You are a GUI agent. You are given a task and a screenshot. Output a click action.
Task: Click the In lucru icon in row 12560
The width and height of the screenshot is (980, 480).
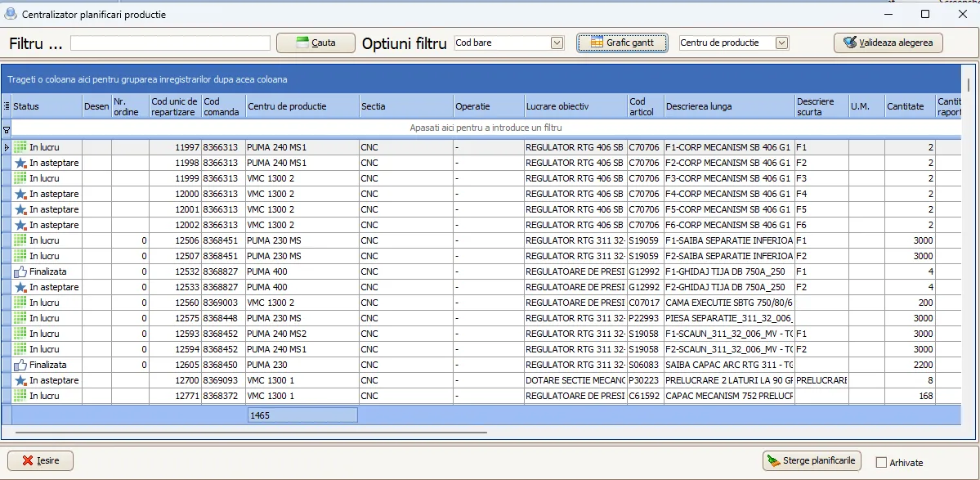(20, 303)
